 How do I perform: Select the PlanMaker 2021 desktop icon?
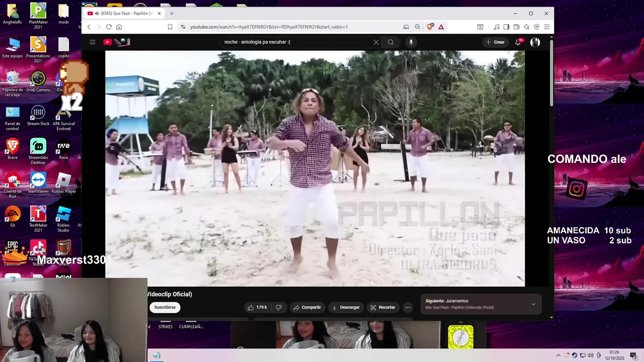tap(38, 16)
